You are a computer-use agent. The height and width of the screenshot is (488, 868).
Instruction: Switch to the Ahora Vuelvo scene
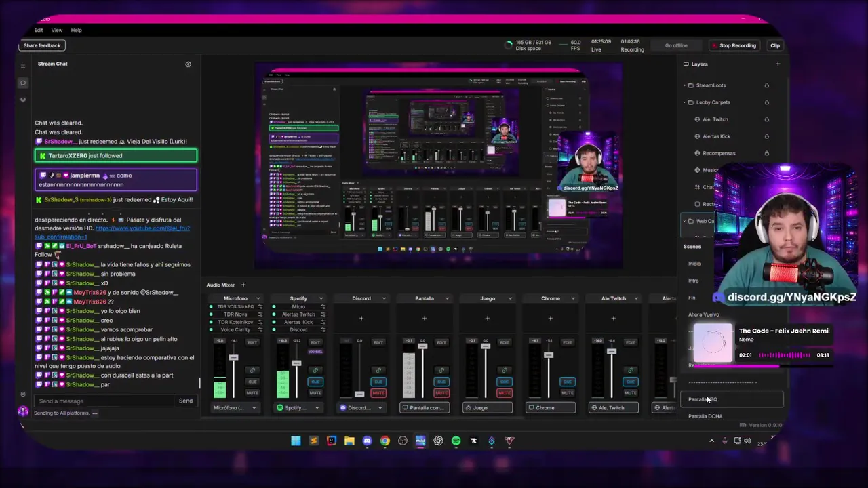703,314
